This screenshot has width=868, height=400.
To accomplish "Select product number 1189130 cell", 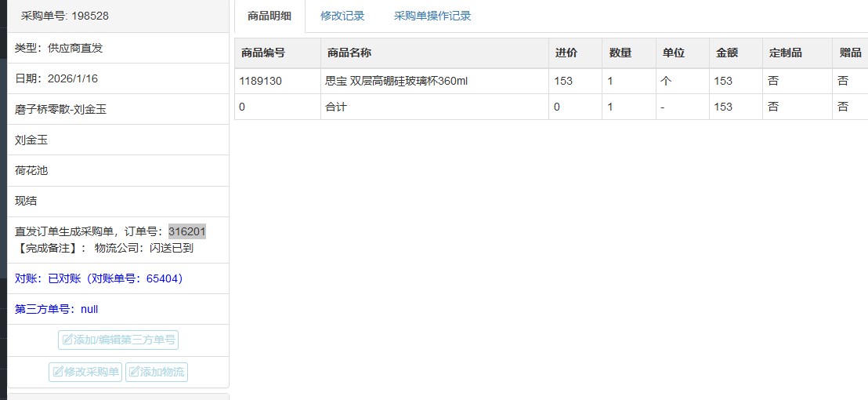I will tap(261, 81).
